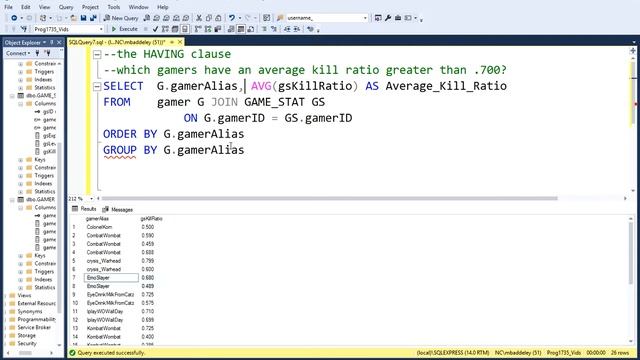The width and height of the screenshot is (640, 360).
Task: Click the Undo arrow icon
Action: (231, 18)
